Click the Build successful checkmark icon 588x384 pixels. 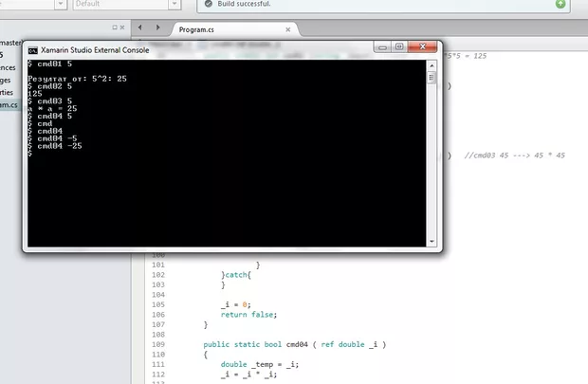coord(209,4)
